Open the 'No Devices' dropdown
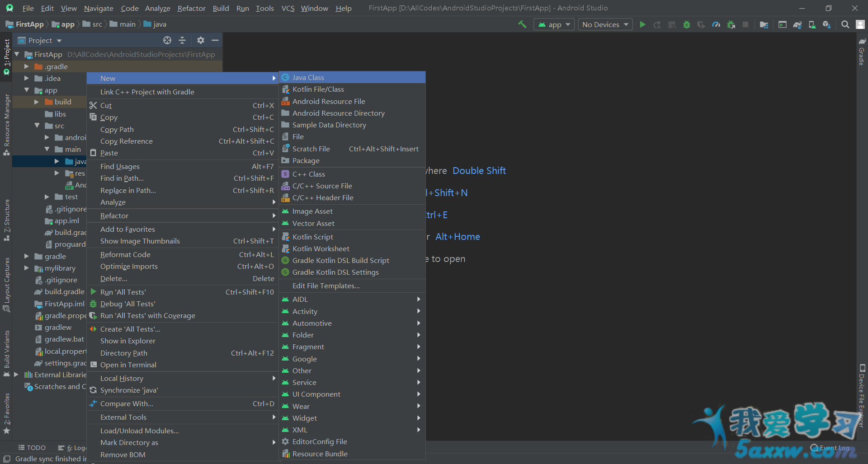The height and width of the screenshot is (464, 868). coord(605,24)
